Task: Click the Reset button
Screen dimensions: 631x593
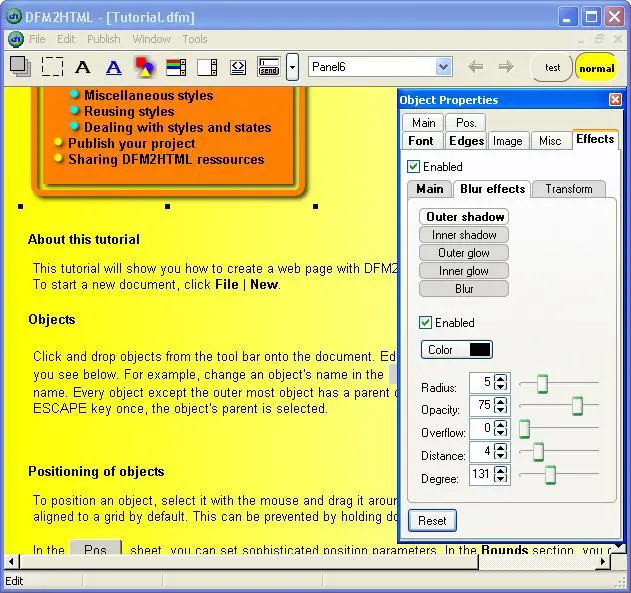Action: click(432, 521)
